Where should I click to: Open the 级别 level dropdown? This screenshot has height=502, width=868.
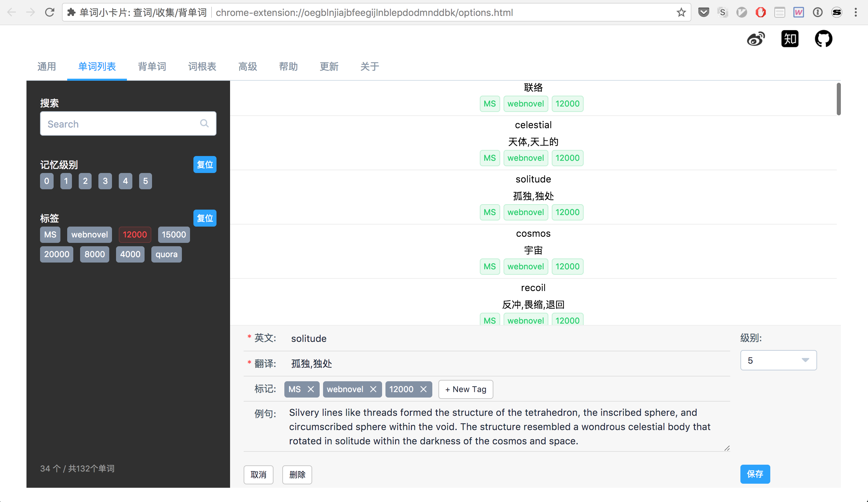[x=778, y=361]
